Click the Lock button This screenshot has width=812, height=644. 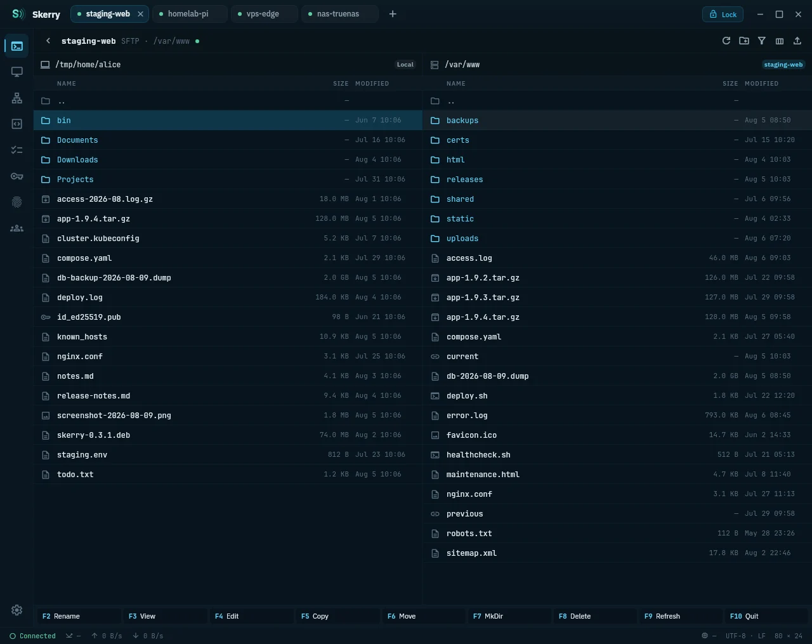click(x=723, y=14)
